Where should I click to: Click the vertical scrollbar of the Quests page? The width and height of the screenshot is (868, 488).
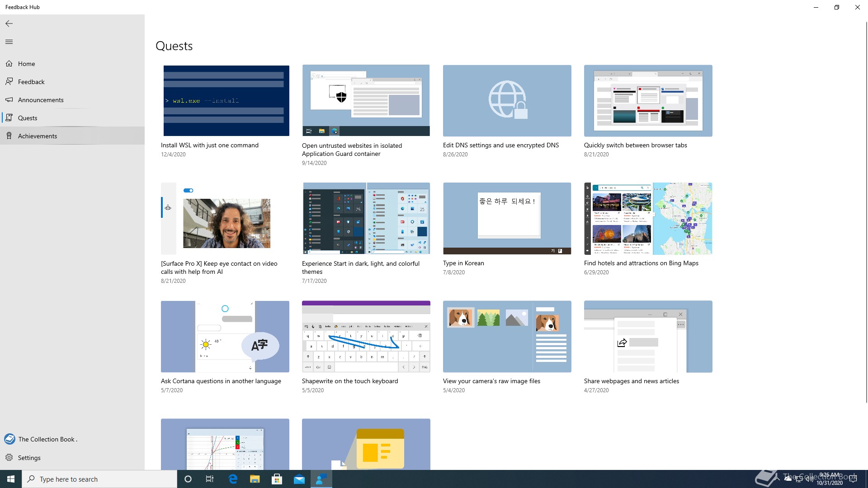tap(866, 212)
